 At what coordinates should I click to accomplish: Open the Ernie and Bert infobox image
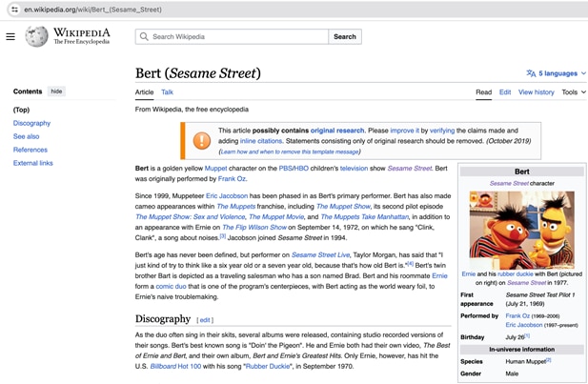click(x=521, y=230)
